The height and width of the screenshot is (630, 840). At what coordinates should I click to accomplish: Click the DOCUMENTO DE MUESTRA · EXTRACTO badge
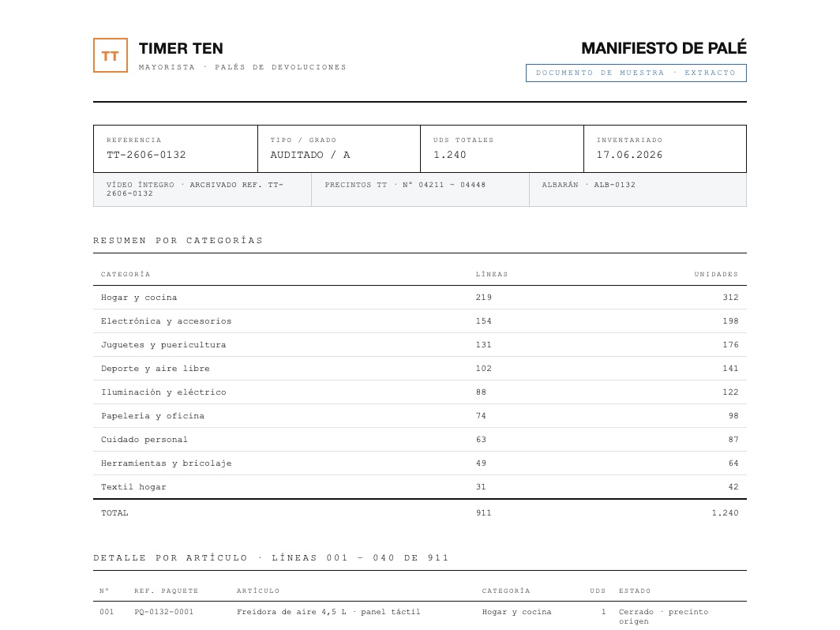pyautogui.click(x=636, y=73)
